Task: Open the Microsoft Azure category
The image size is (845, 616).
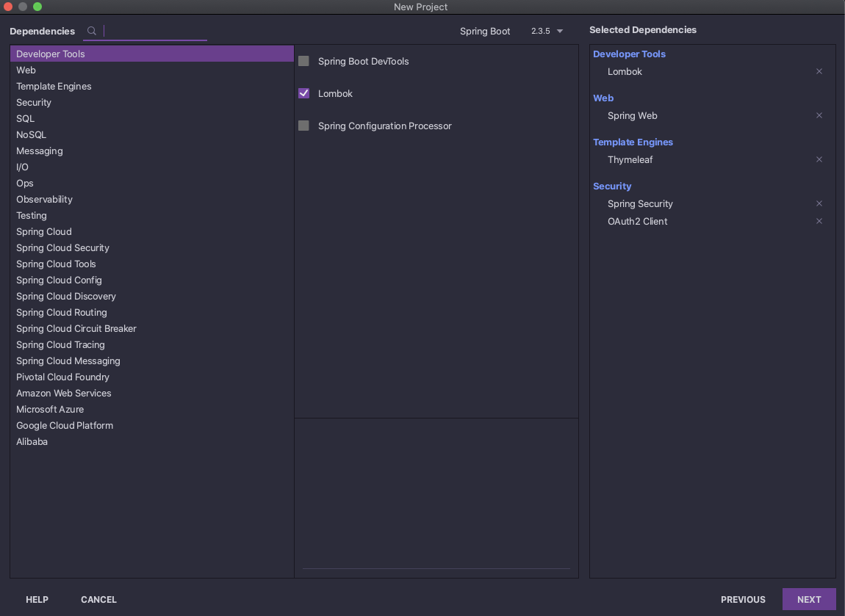Action: [x=152, y=409]
